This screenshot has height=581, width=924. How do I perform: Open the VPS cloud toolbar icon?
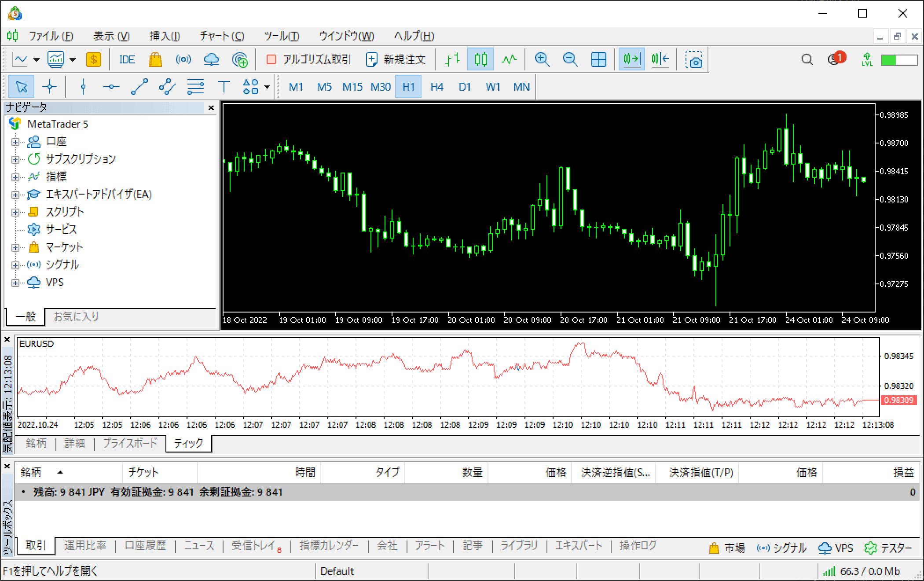pos(212,59)
